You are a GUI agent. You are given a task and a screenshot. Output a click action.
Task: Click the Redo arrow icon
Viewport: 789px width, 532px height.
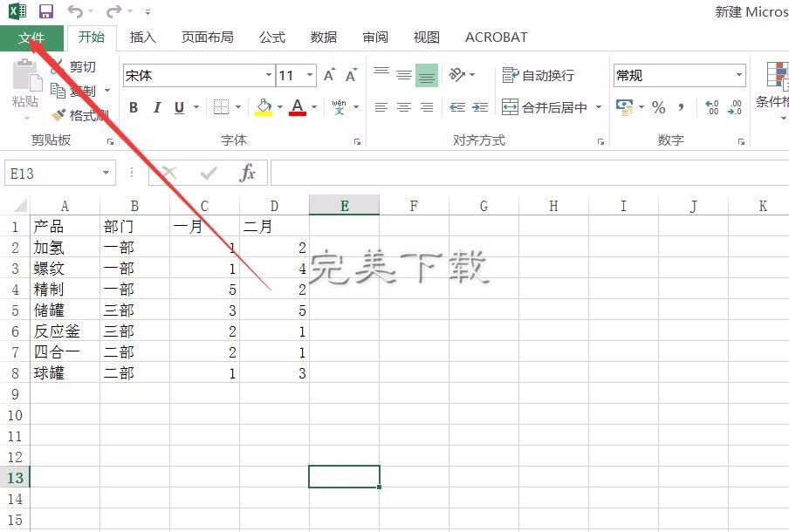coord(114,11)
